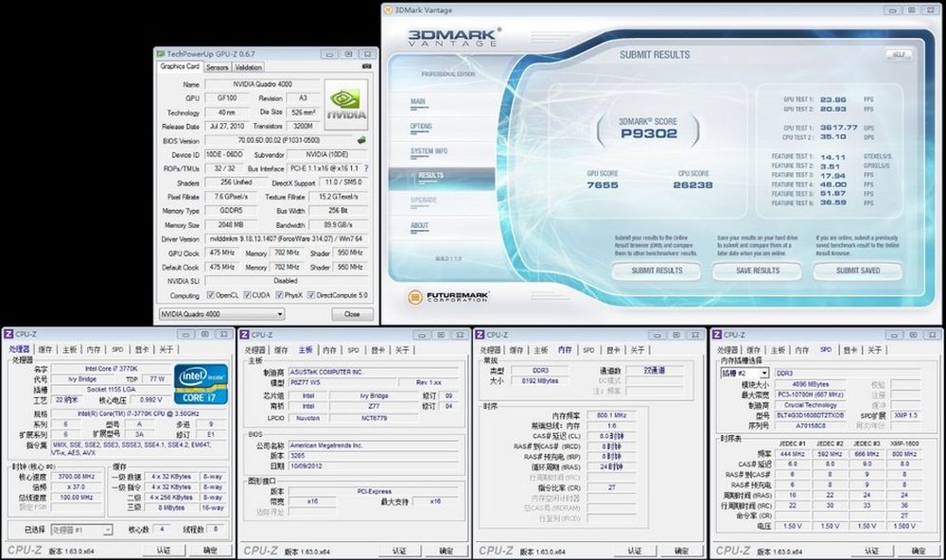Select the Graphics Card tab in GPU-Z
Viewport: 946px width, 560px height.
(180, 66)
